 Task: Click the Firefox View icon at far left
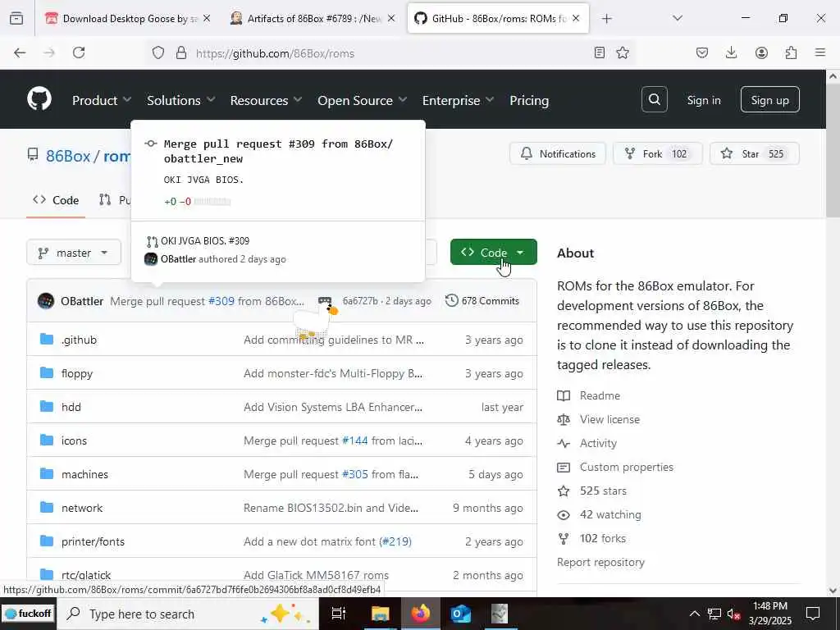16,18
